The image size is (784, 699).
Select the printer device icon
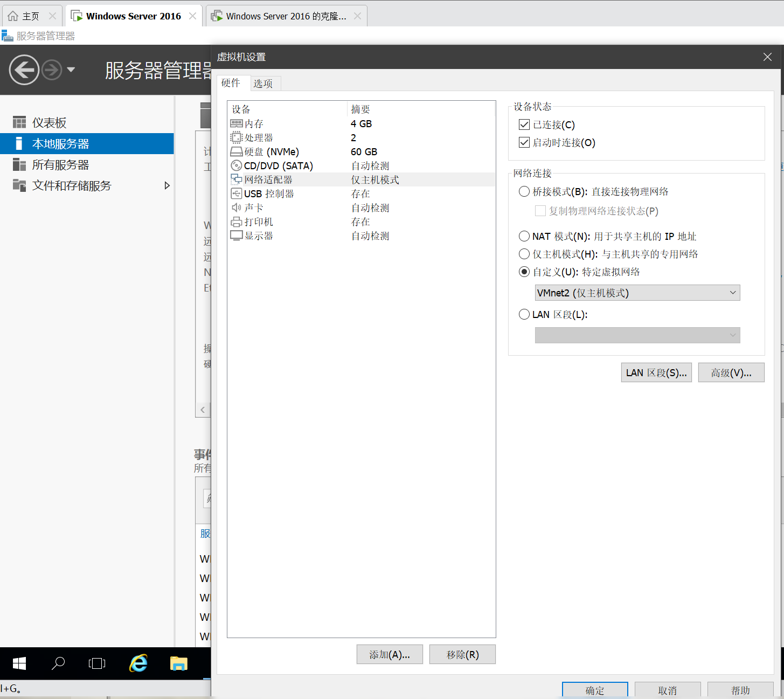236,222
